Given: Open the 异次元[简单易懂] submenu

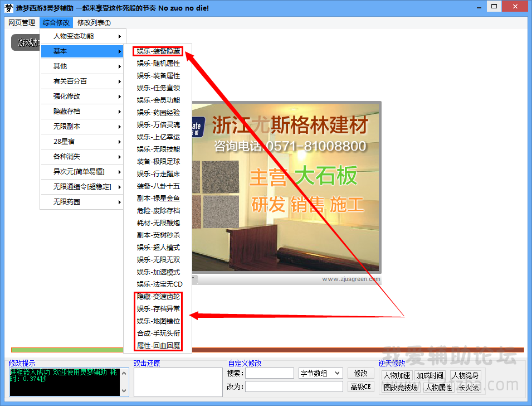Looking at the screenshot, I should tap(83, 172).
